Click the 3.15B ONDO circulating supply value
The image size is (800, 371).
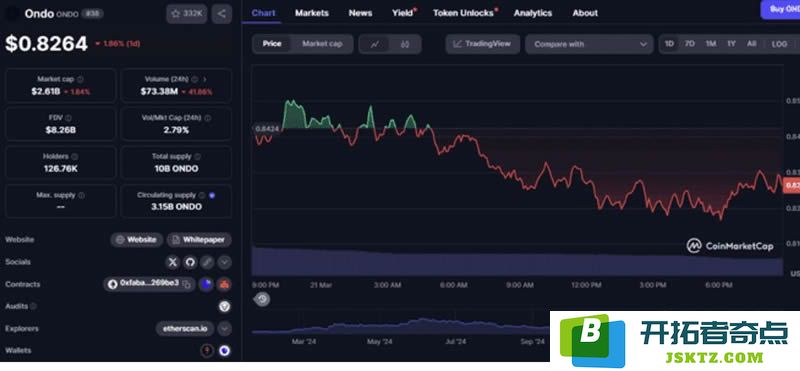point(176,207)
